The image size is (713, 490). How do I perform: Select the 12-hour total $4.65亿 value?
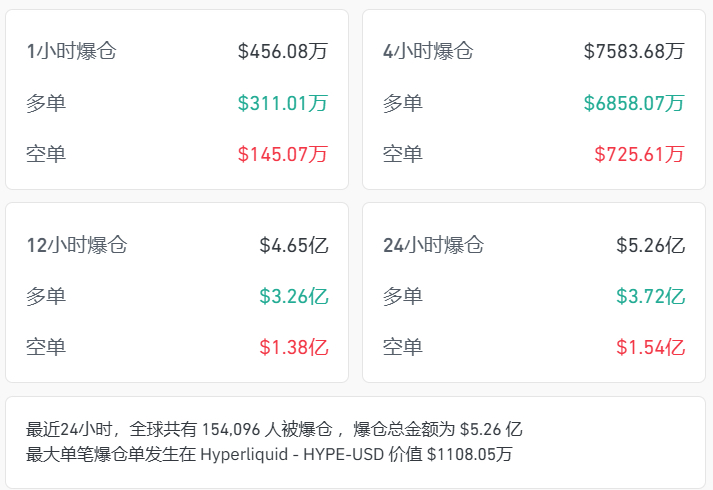pos(294,245)
